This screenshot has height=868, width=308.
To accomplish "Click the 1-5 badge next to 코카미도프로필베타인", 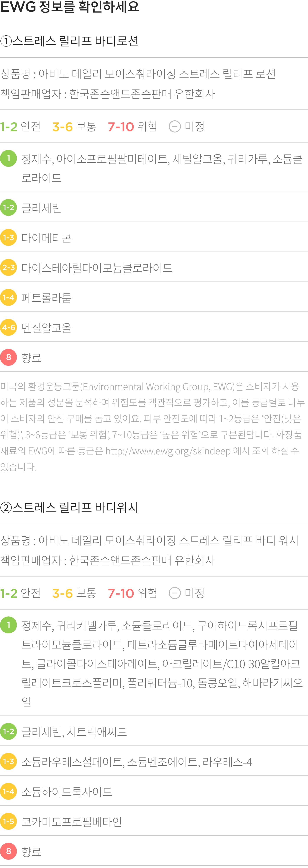I will tap(8, 821).
